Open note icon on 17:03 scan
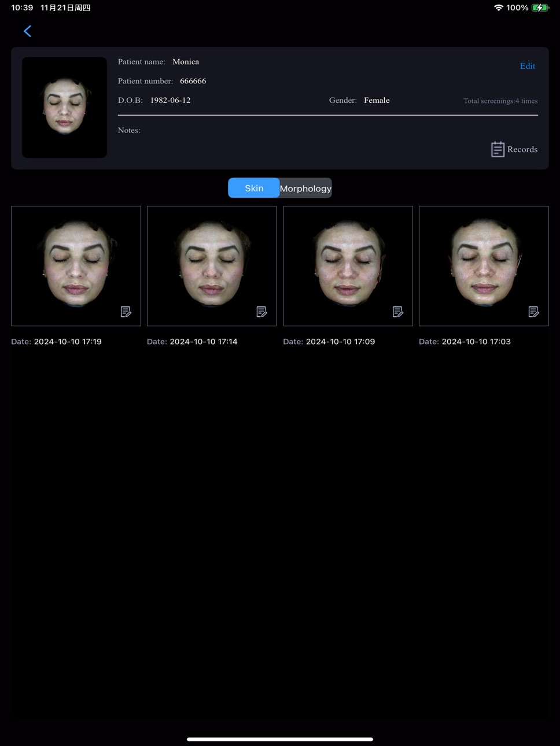Image resolution: width=560 pixels, height=746 pixels. pos(533,312)
